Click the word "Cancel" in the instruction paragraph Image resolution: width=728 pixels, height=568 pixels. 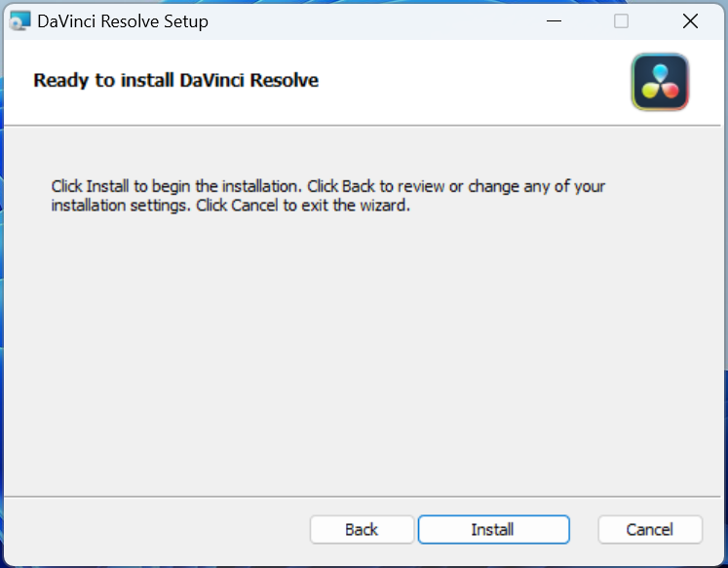[254, 206]
